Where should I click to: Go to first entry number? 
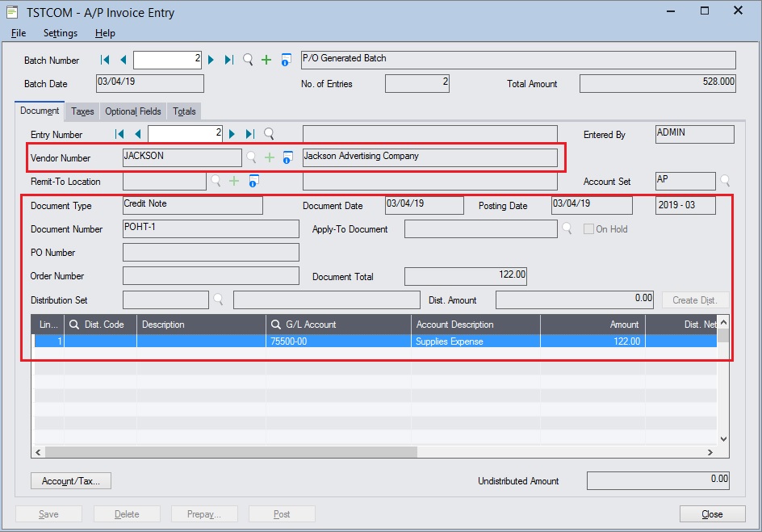coord(119,134)
